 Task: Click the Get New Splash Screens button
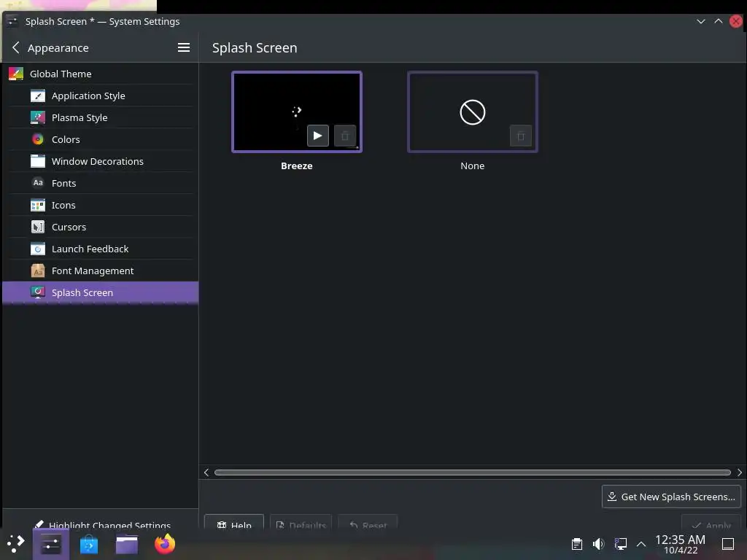click(671, 497)
